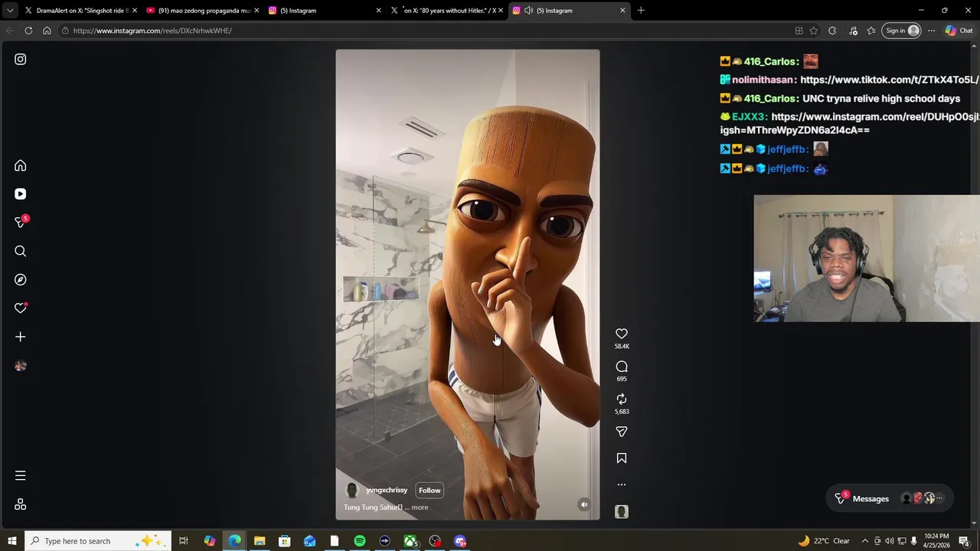
Task: Switch to mao zedong propaganda YouTube tab
Action: tap(202, 11)
